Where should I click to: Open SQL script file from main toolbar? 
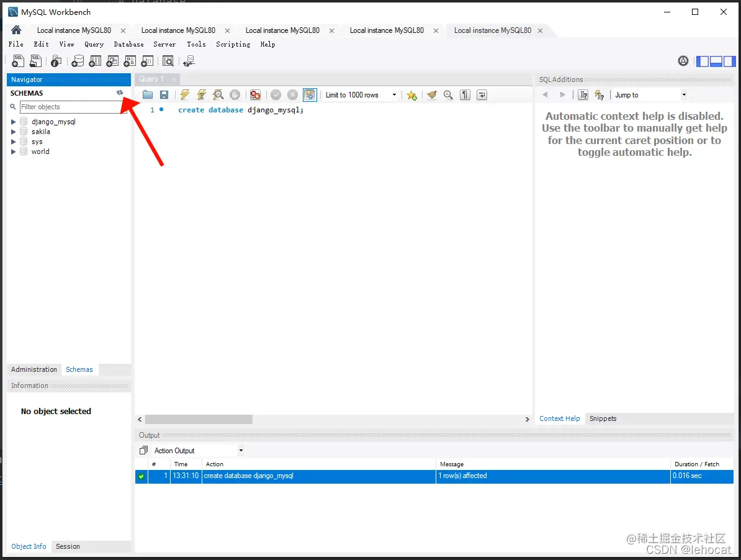[35, 61]
